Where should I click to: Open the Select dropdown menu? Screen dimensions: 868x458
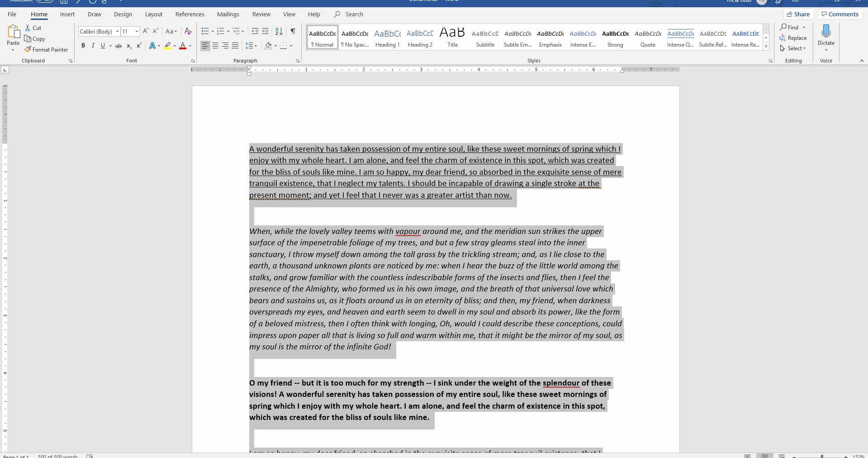click(x=793, y=48)
